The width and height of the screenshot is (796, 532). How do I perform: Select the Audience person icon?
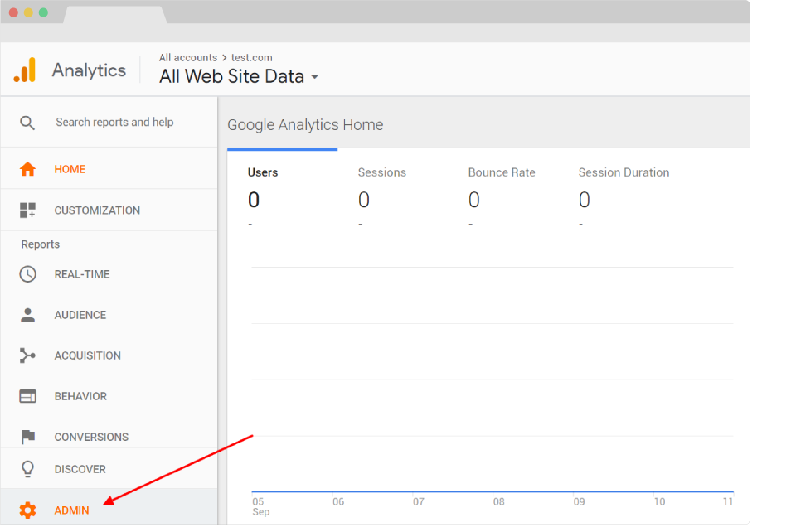pyautogui.click(x=27, y=314)
